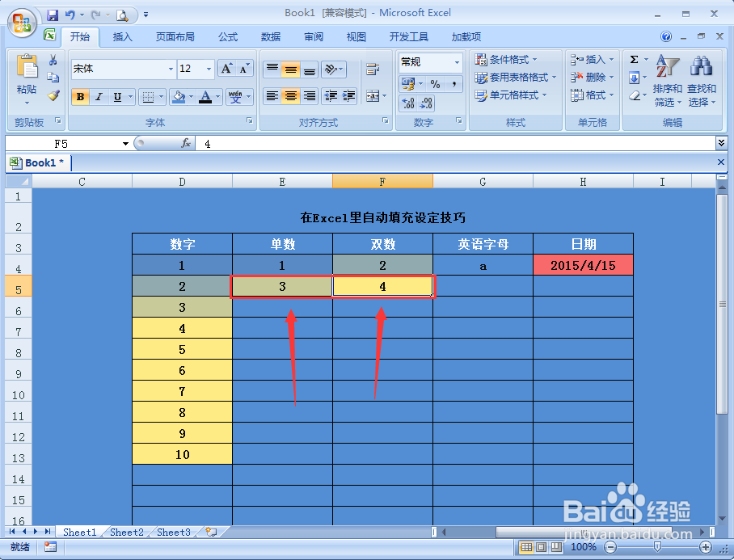Apply percent style

point(436,84)
